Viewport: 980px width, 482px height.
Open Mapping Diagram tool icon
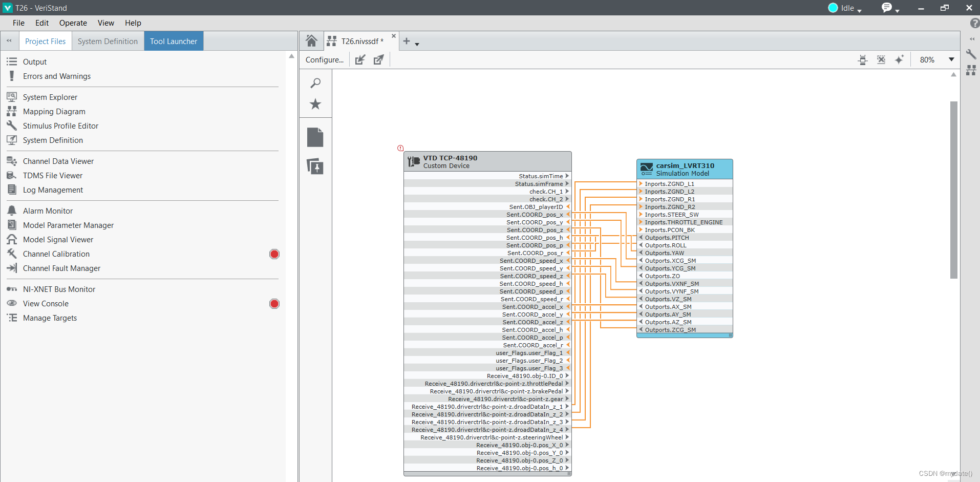pos(12,112)
